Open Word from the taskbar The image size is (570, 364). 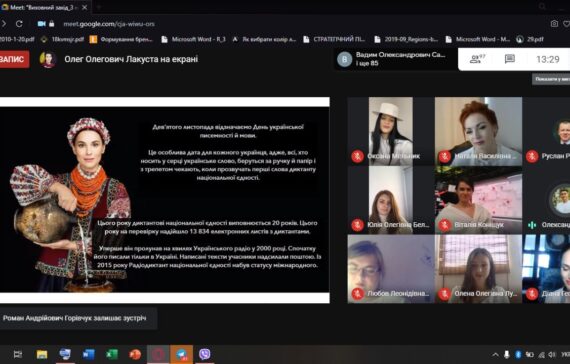click(x=88, y=354)
